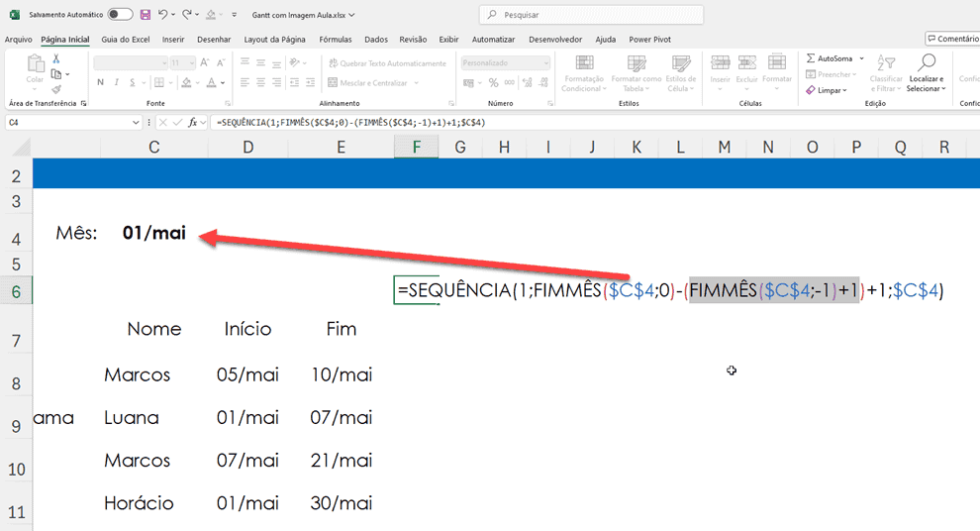Click the Align Middle icon

click(260, 62)
